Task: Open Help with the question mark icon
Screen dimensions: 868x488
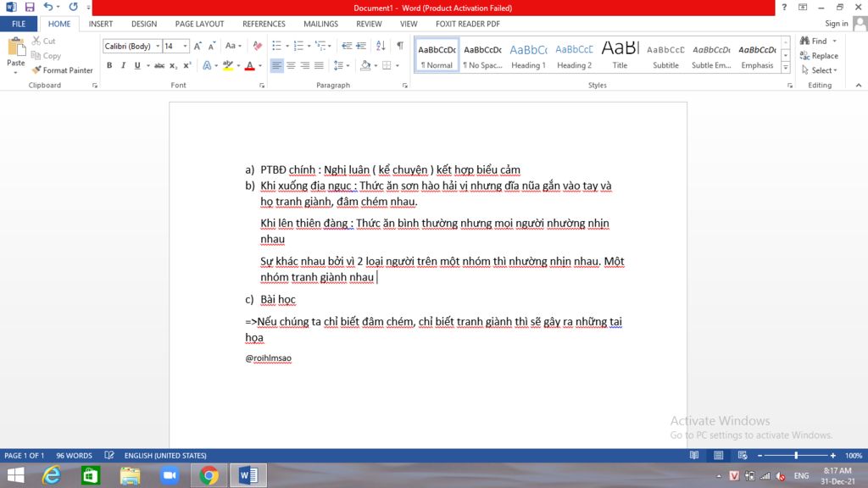Action: coord(784,7)
